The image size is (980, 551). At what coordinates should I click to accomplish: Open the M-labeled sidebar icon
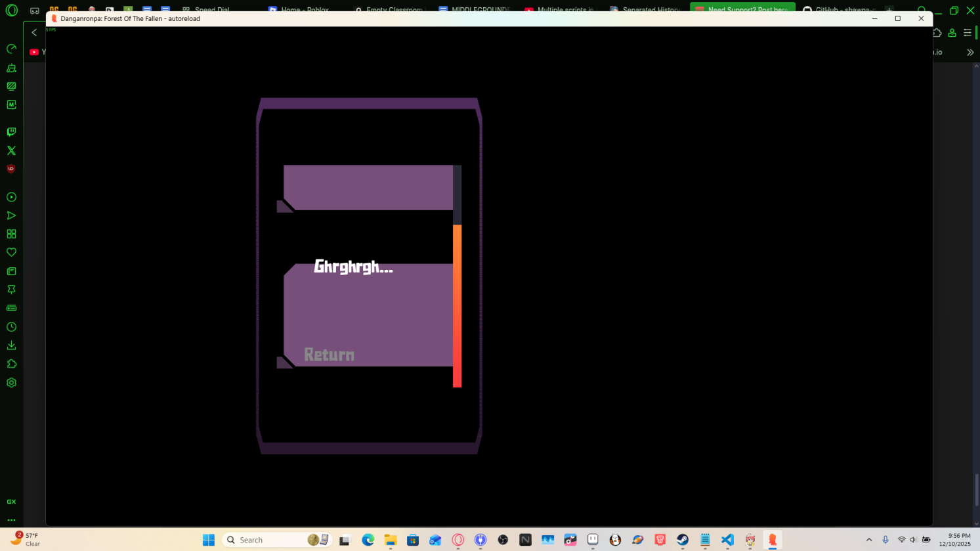click(x=11, y=104)
